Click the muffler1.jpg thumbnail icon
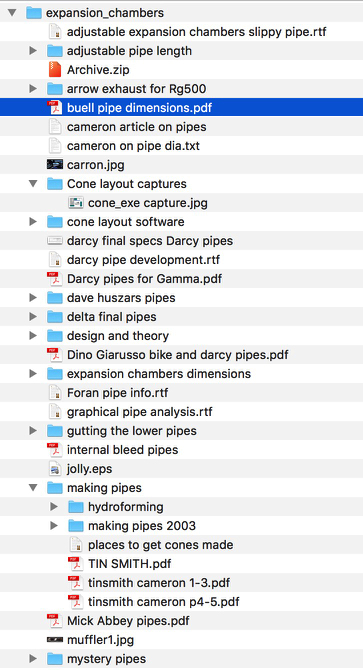 pyautogui.click(x=55, y=640)
